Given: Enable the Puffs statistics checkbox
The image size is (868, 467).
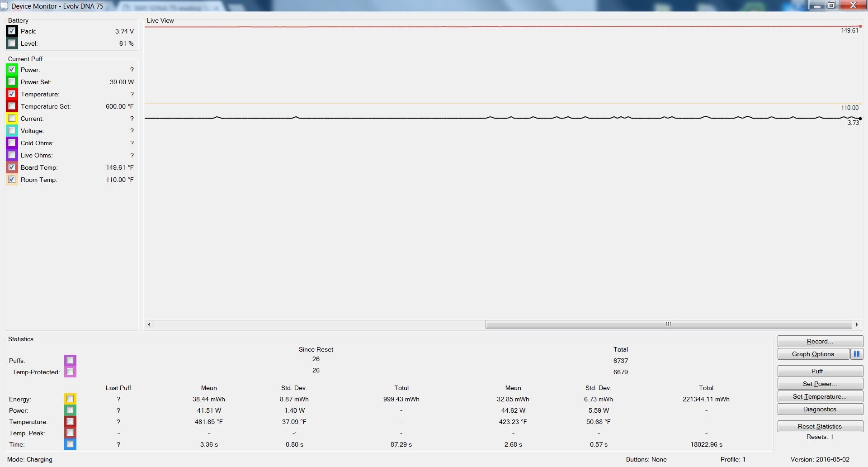Looking at the screenshot, I should click(x=70, y=361).
